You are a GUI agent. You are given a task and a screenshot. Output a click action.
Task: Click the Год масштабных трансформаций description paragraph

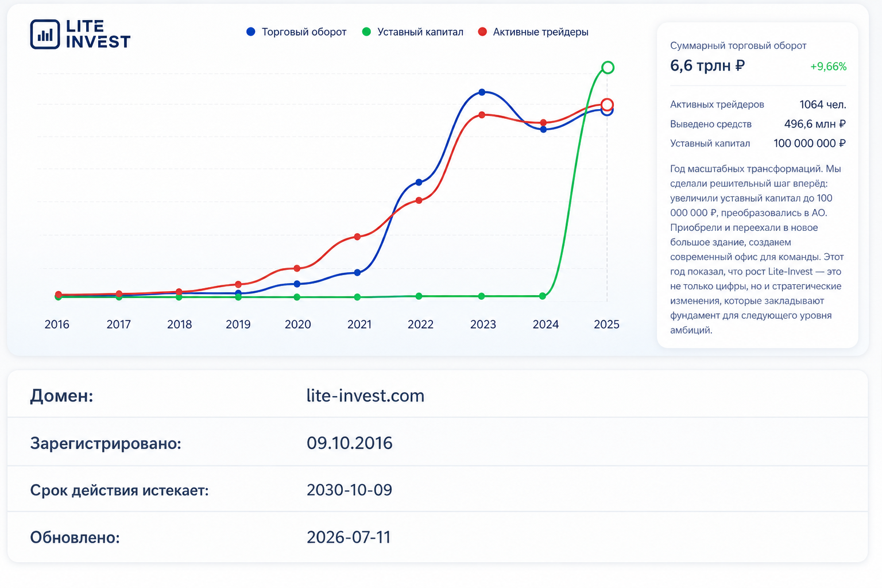(x=757, y=249)
